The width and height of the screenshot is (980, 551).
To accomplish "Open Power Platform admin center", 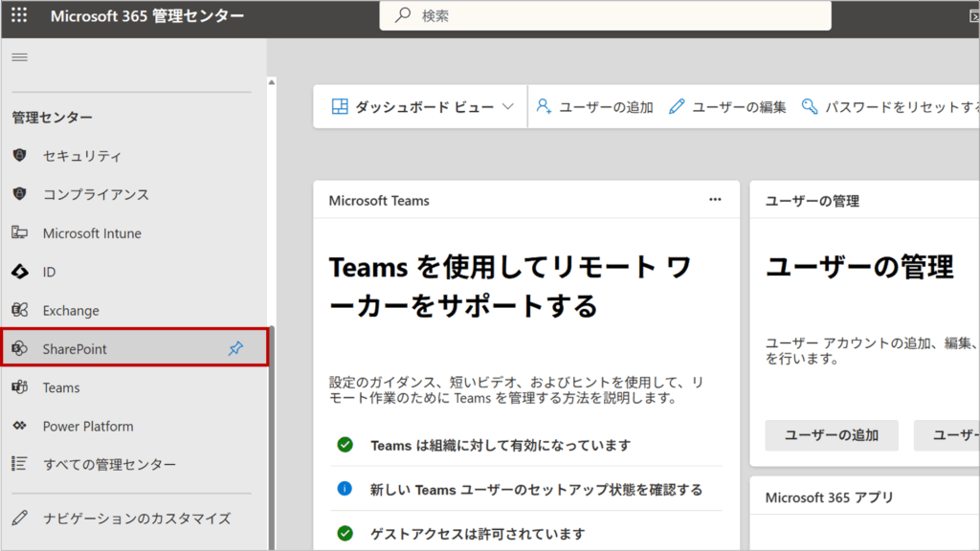I will (x=88, y=426).
